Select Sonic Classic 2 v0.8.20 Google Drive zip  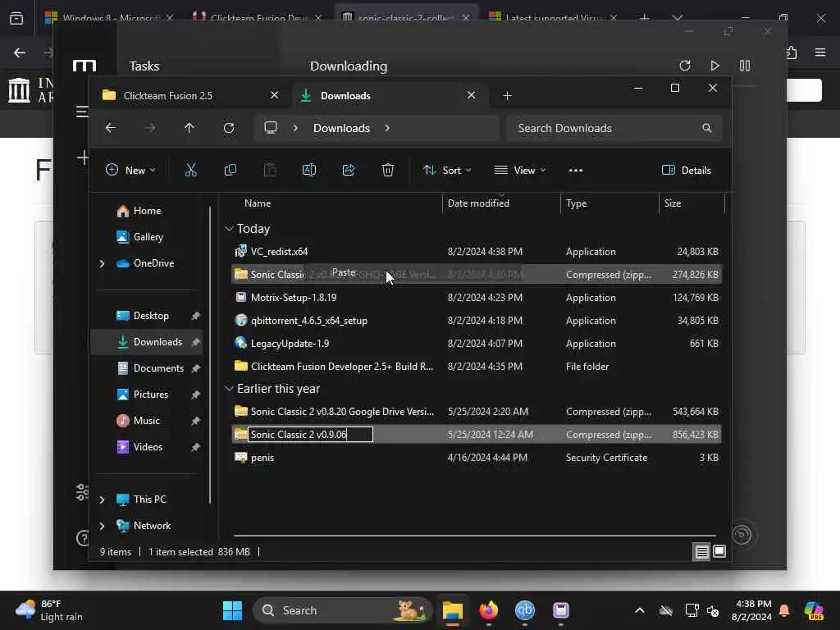(x=477, y=412)
